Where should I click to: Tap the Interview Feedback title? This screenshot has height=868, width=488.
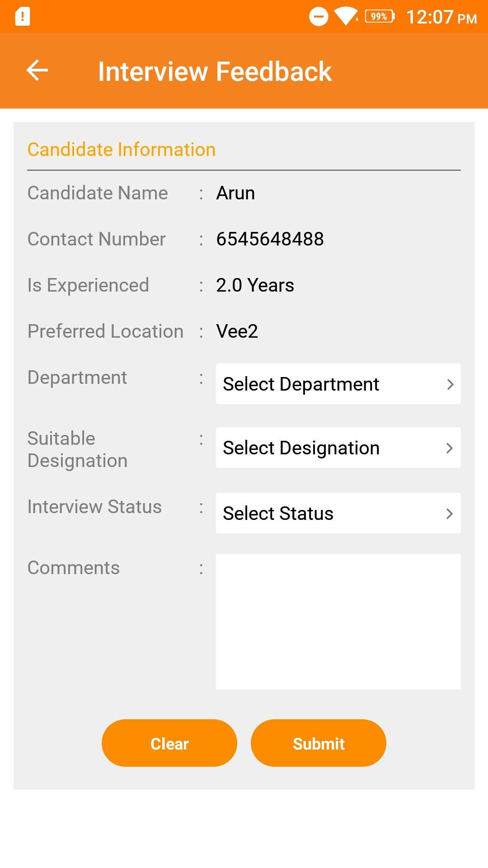pyautogui.click(x=215, y=71)
